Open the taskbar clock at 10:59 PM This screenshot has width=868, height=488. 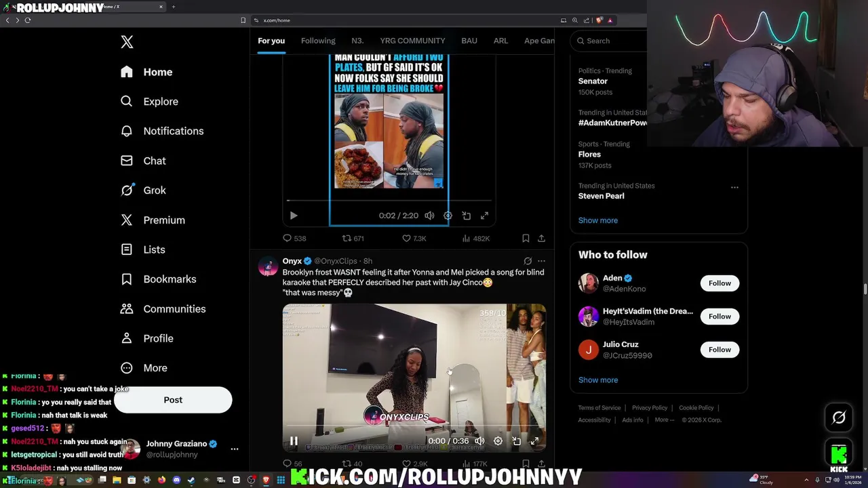point(853,480)
